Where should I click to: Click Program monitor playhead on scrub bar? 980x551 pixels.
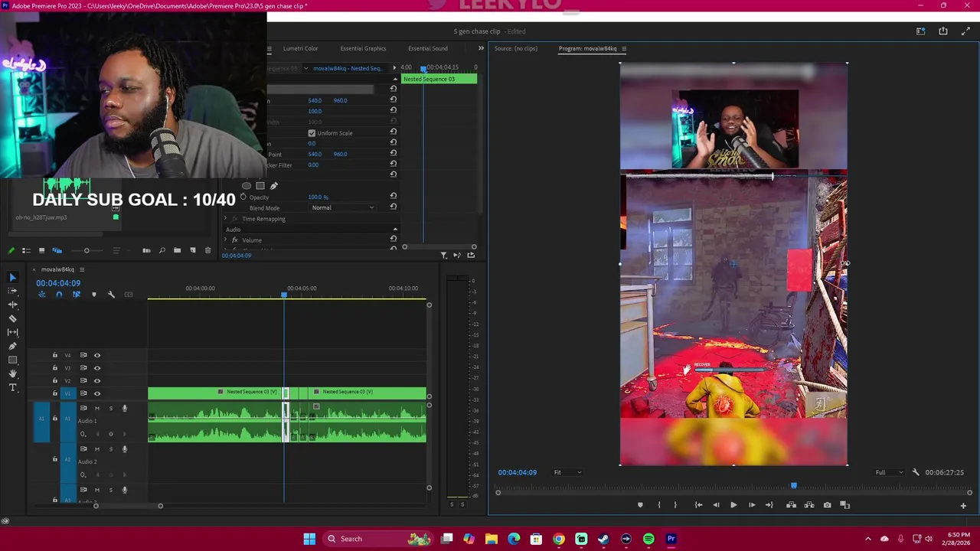tap(794, 485)
